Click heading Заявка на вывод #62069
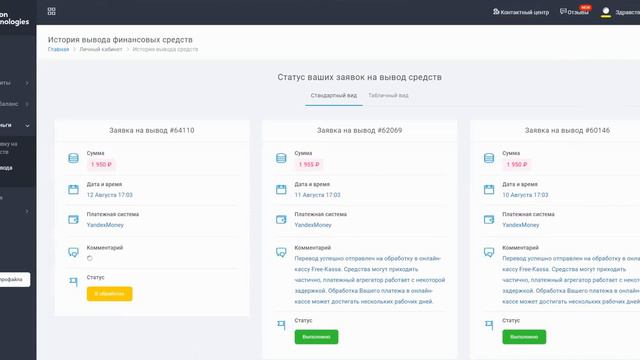This screenshot has height=360, width=640. [x=360, y=130]
